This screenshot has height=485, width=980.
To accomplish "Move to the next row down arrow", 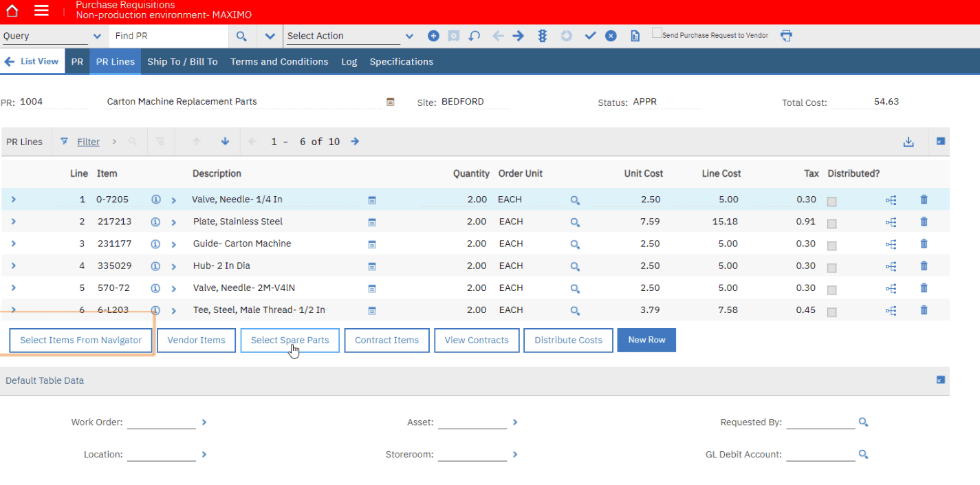I will tap(225, 142).
